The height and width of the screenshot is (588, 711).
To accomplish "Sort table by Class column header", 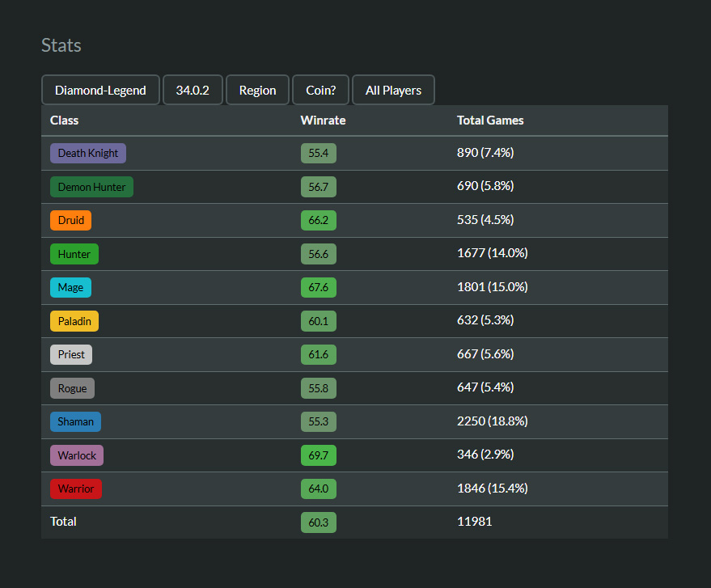I will [65, 121].
